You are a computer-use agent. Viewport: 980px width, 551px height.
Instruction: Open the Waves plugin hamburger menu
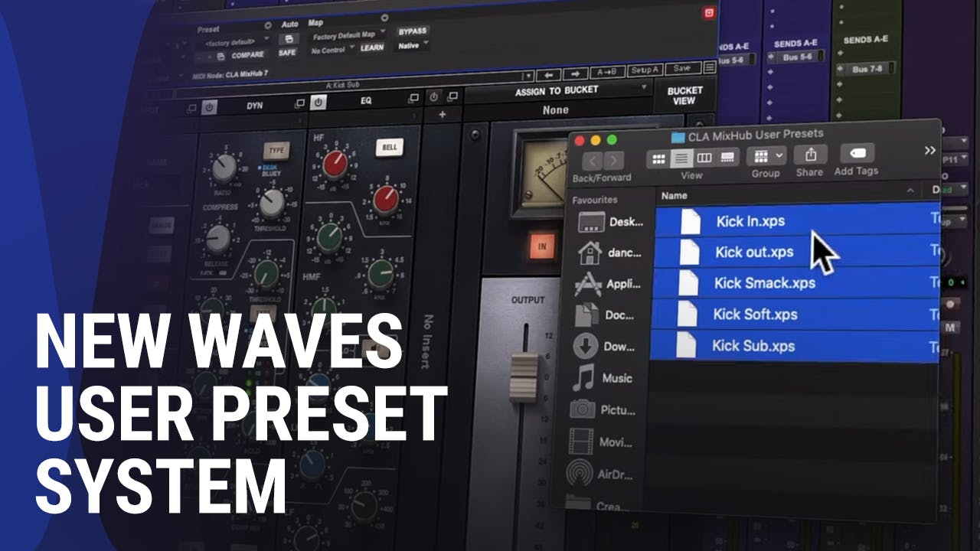tap(710, 68)
